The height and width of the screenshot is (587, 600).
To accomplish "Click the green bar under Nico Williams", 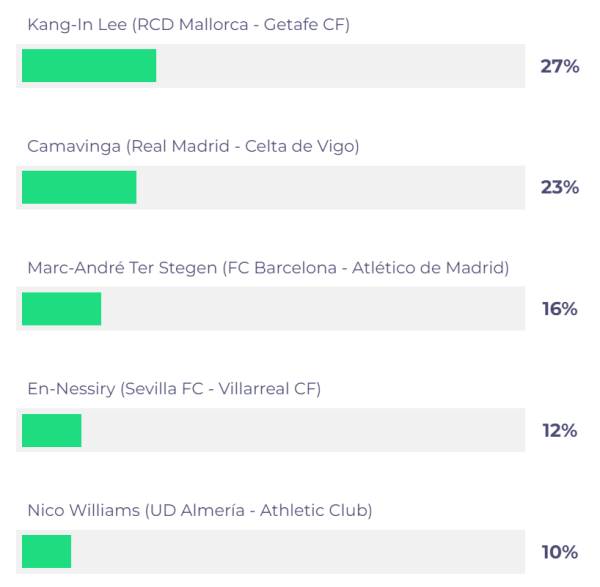I will [x=47, y=551].
